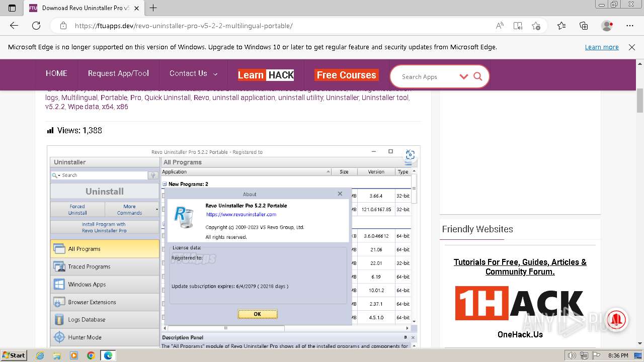Open the Portable tag link

pyautogui.click(x=114, y=98)
